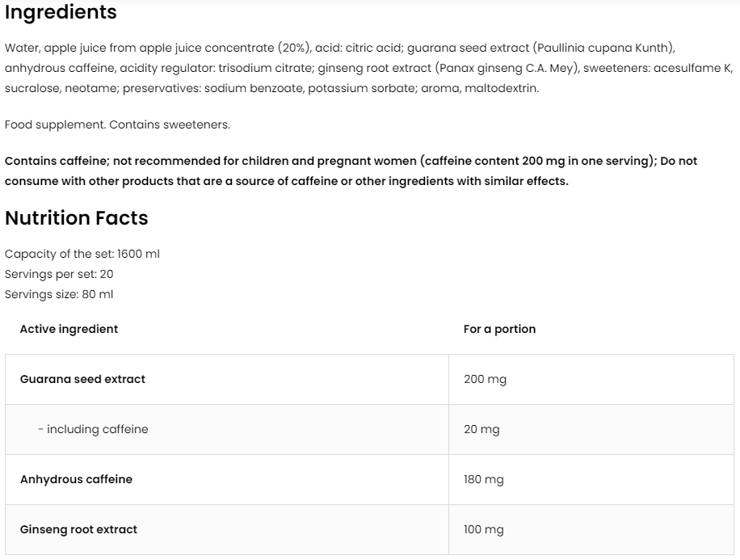Click 'Panax ginseng C.A. Mey' in ingredients
Image resolution: width=740 pixels, height=560 pixels.
pyautogui.click(x=504, y=68)
